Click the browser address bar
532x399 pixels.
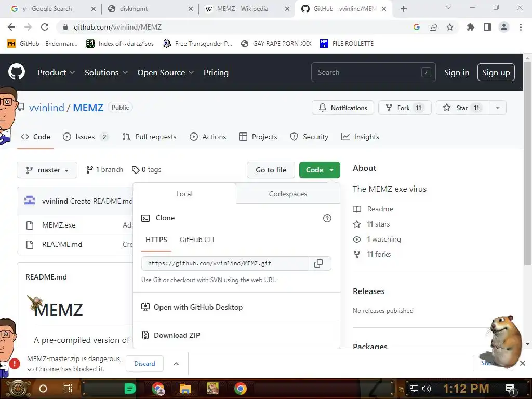[x=237, y=27]
